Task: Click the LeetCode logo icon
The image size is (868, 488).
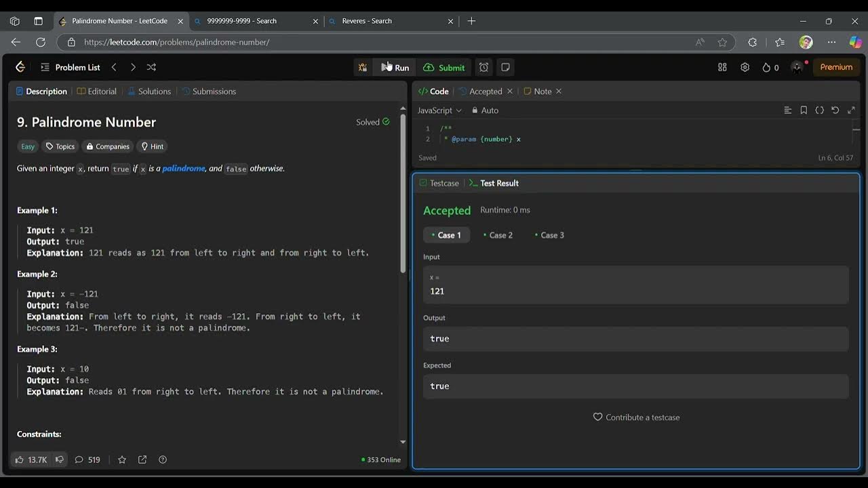Action: [x=20, y=67]
